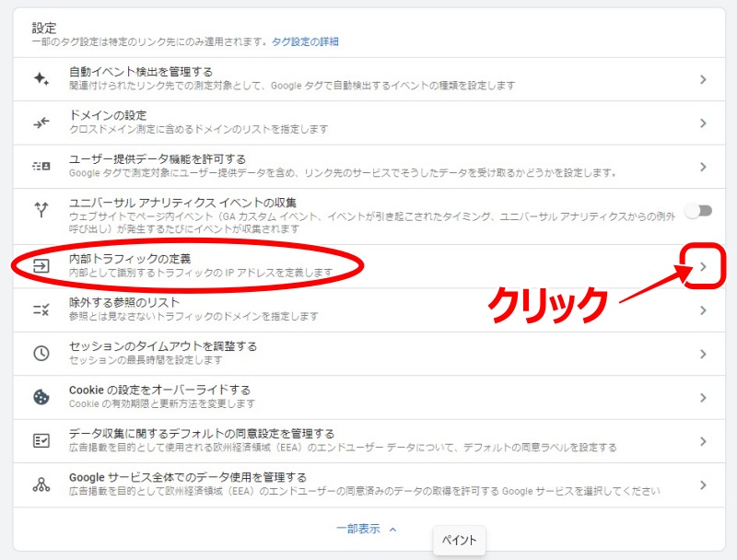Click the user-provided data feature icon
737x560 pixels.
point(41,167)
